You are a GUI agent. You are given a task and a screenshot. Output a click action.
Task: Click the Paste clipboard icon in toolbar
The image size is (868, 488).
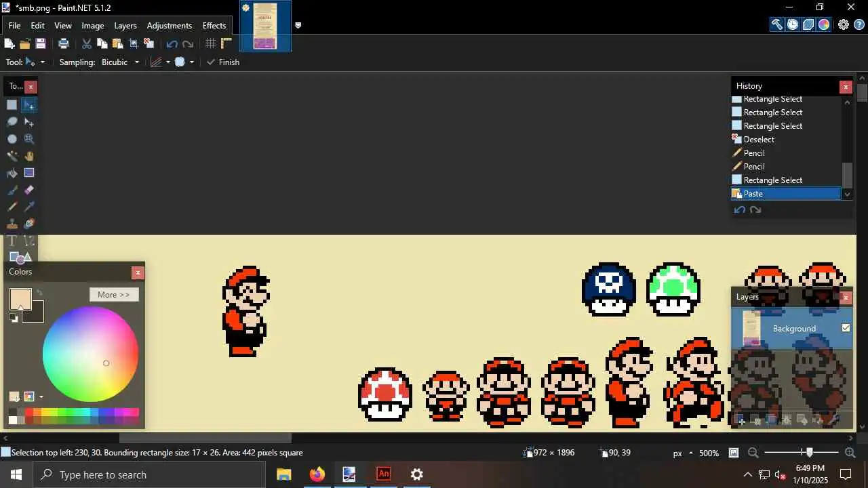click(x=118, y=43)
